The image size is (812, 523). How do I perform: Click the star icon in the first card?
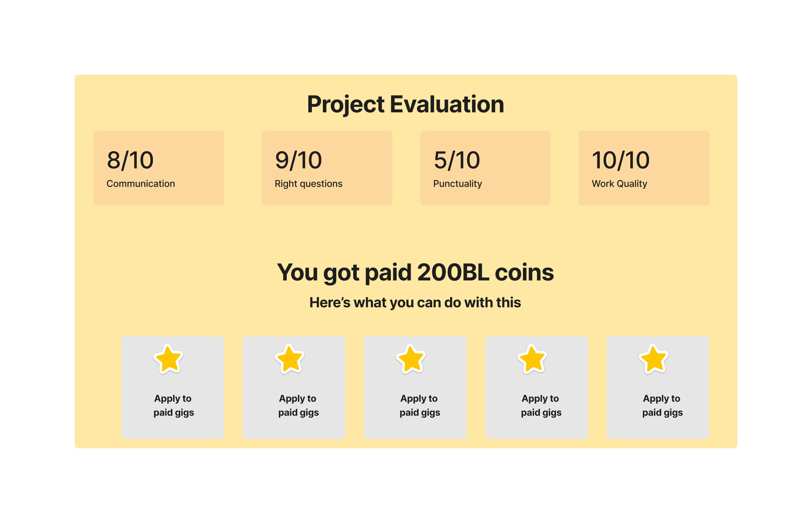click(168, 359)
